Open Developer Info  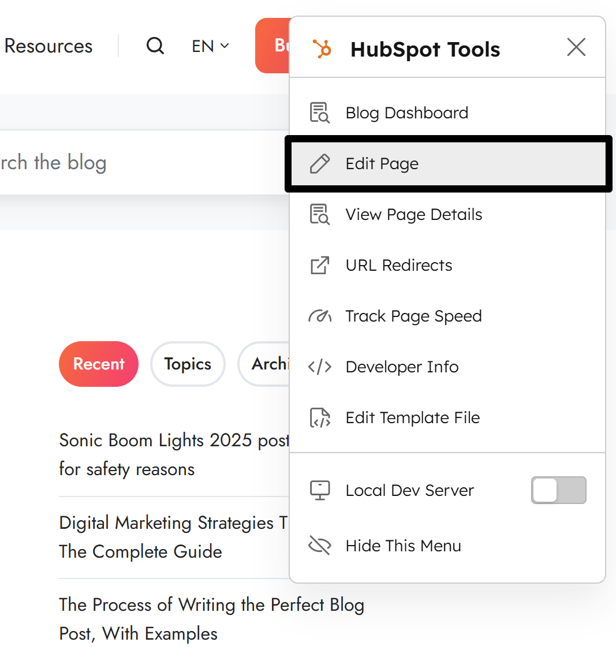pos(447,367)
